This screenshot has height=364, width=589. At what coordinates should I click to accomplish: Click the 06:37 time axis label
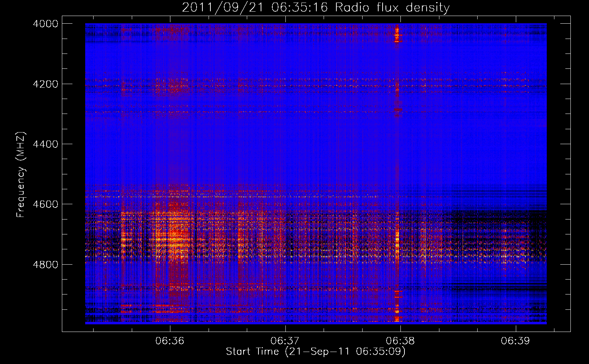285,341
